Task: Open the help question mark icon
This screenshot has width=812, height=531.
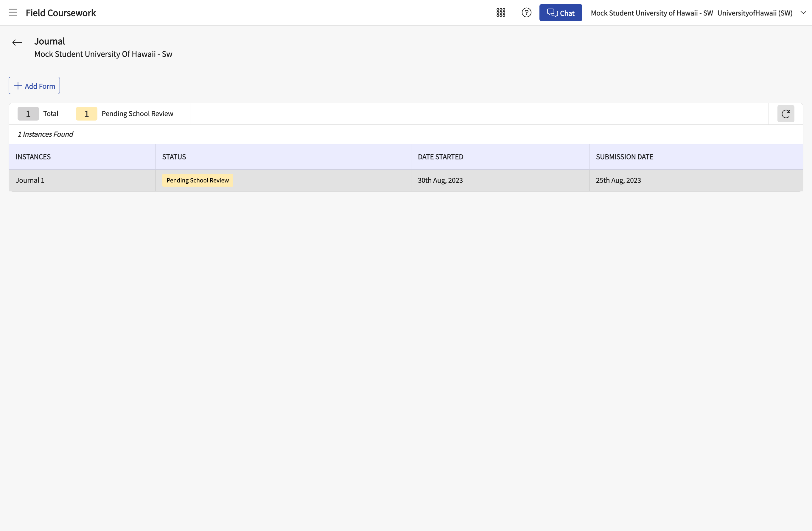Action: click(x=526, y=13)
